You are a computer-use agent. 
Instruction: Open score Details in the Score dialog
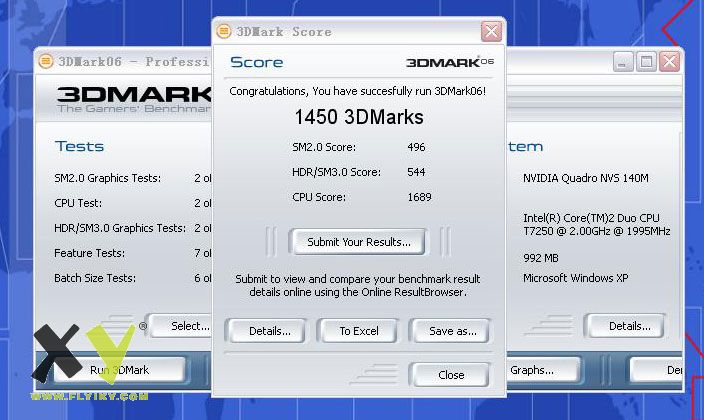pyautogui.click(x=269, y=331)
